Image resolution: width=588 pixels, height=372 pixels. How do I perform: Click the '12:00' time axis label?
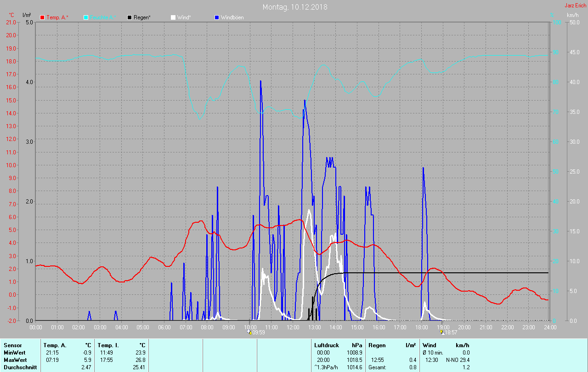click(293, 327)
